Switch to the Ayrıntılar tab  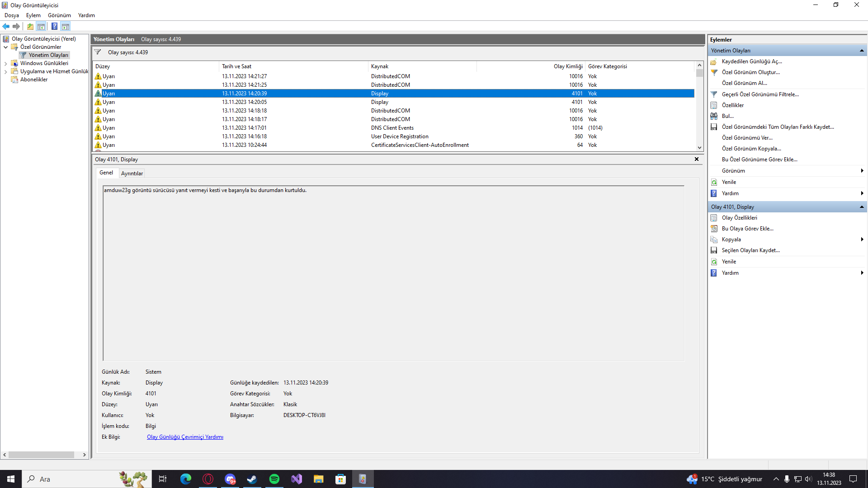[132, 174]
